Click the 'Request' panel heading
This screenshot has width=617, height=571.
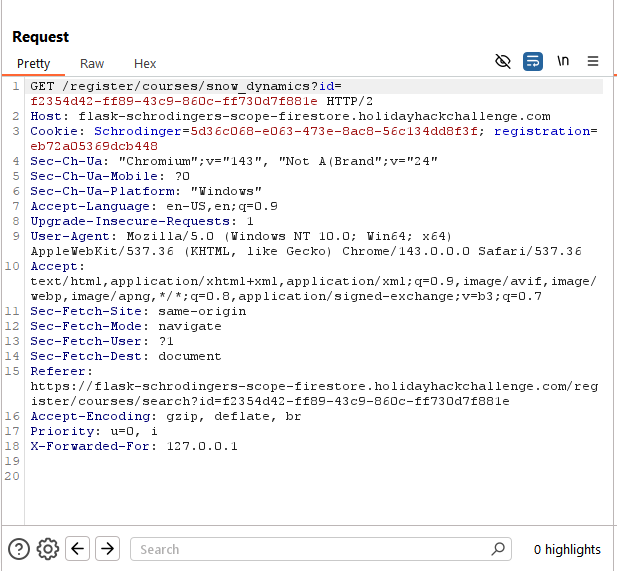[41, 37]
